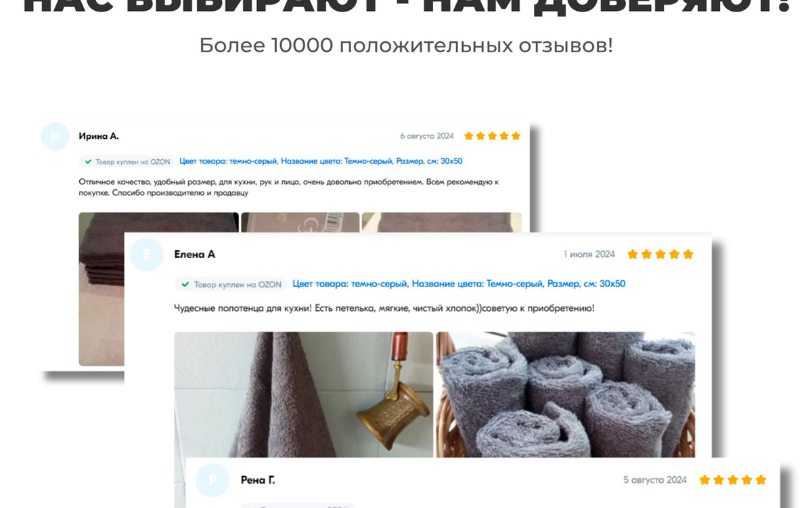Click the five stars on Елена А review
The width and height of the screenshot is (812, 508).
[660, 255]
